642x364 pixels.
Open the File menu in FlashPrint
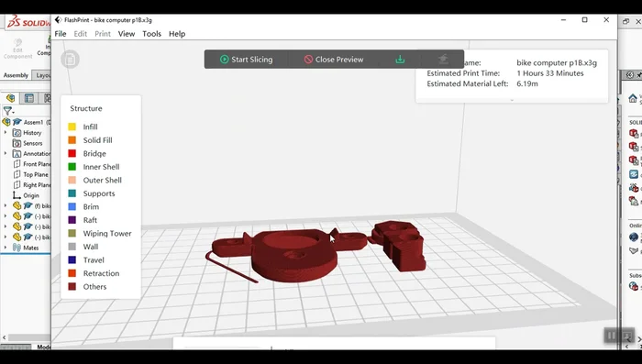click(x=61, y=34)
